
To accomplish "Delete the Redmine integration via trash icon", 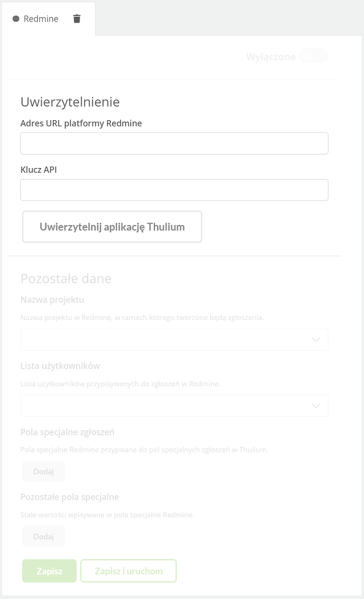I will [77, 19].
